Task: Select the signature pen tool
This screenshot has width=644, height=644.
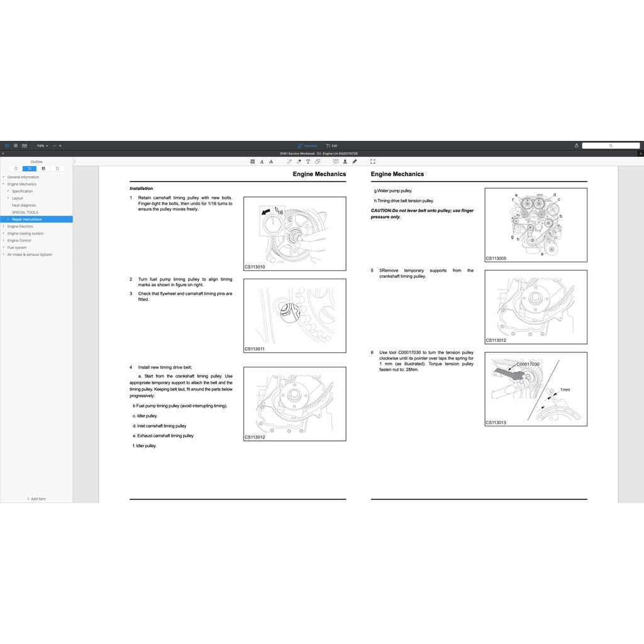Action: click(355, 161)
